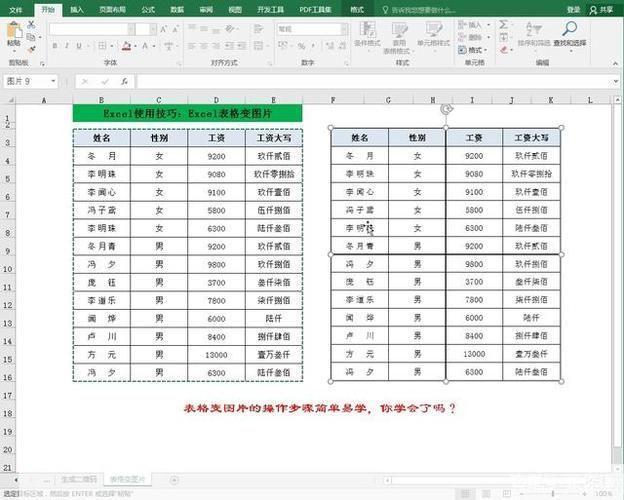Open the 格式 picture Format tab

(x=357, y=10)
